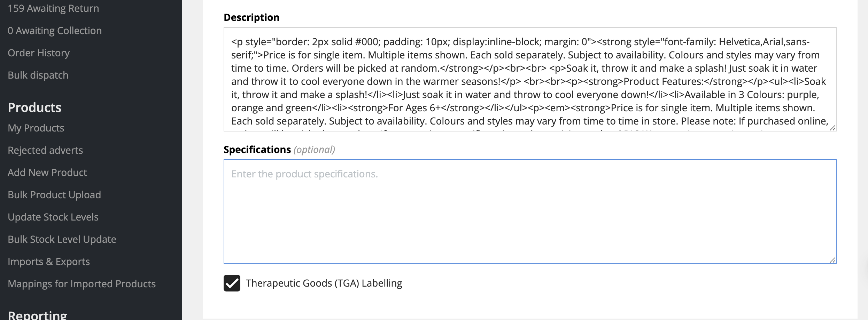Screen dimensions: 868x320
Task: Open the 159 Awaiting Return orders
Action: pyautogui.click(x=53, y=8)
